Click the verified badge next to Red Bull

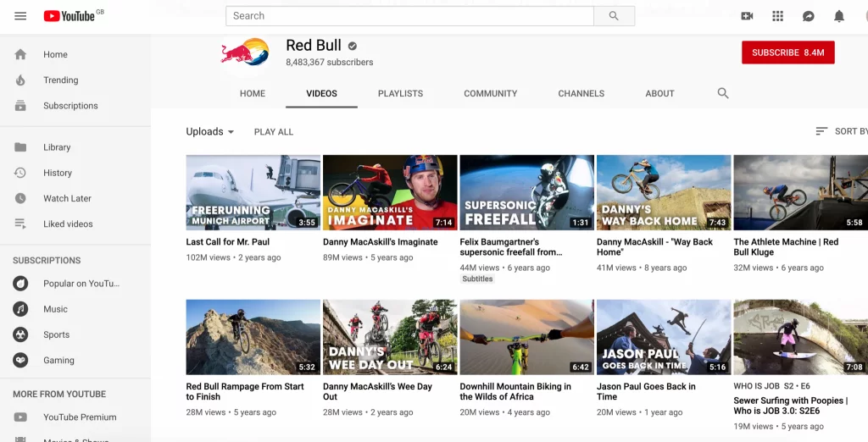[x=353, y=46]
